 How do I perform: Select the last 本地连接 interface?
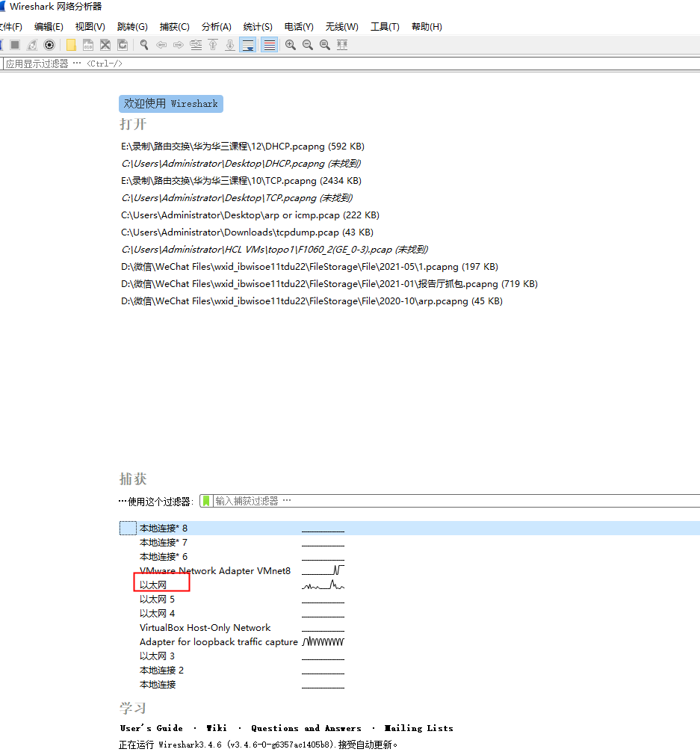[x=158, y=685]
